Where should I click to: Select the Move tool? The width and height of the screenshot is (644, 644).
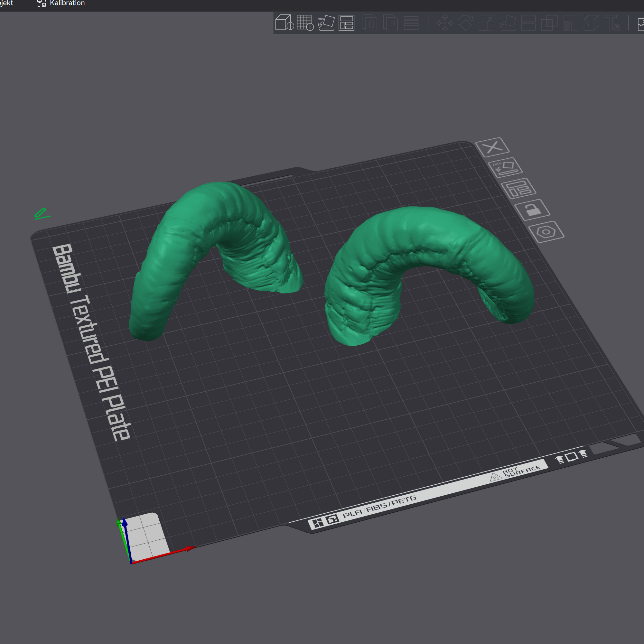pyautogui.click(x=445, y=23)
